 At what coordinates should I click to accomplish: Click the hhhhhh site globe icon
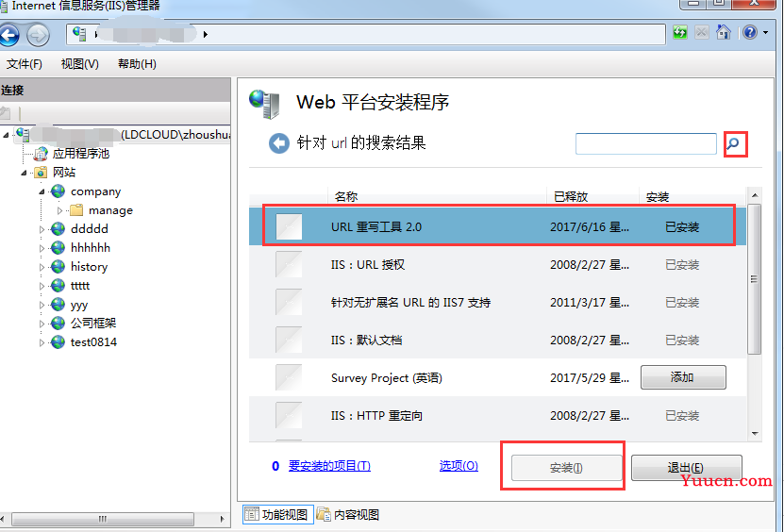coord(58,248)
